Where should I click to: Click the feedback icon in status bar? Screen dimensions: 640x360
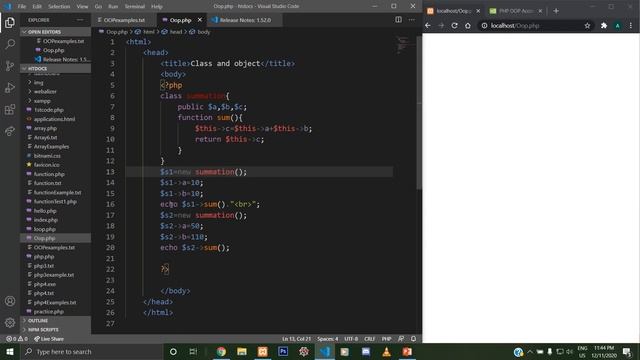click(x=401, y=339)
